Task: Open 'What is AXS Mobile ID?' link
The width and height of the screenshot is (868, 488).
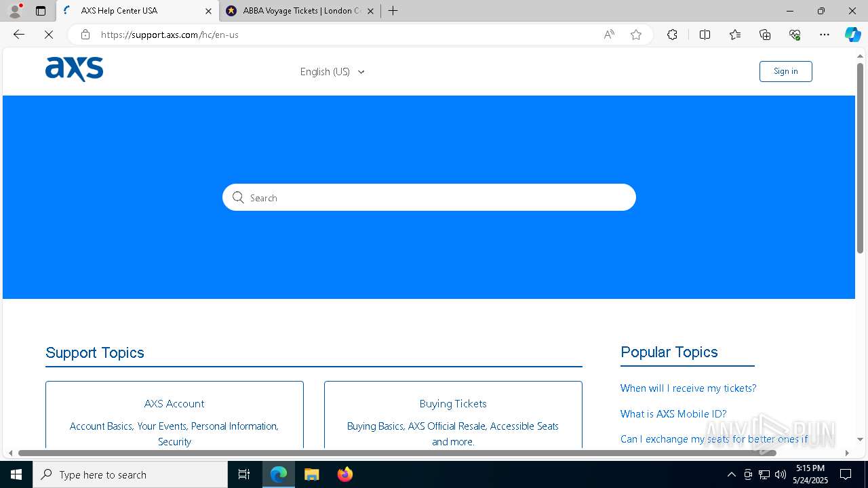Action: [x=673, y=414]
